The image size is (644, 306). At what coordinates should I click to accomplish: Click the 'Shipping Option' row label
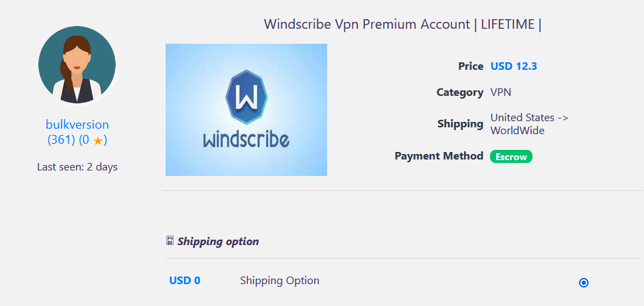coord(279,281)
